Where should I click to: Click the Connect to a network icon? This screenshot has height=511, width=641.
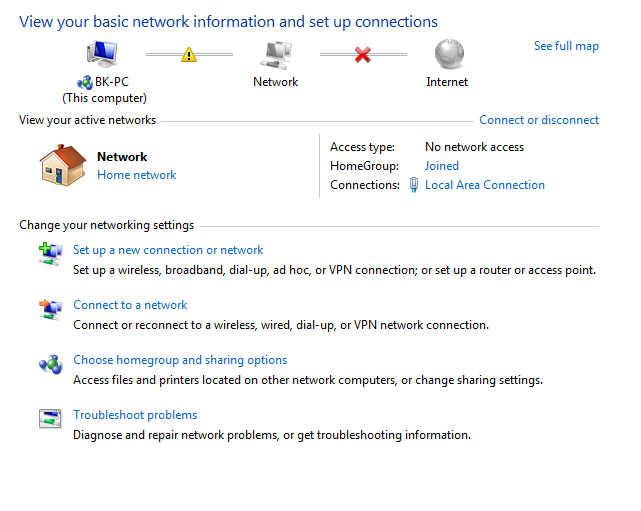[x=51, y=309]
